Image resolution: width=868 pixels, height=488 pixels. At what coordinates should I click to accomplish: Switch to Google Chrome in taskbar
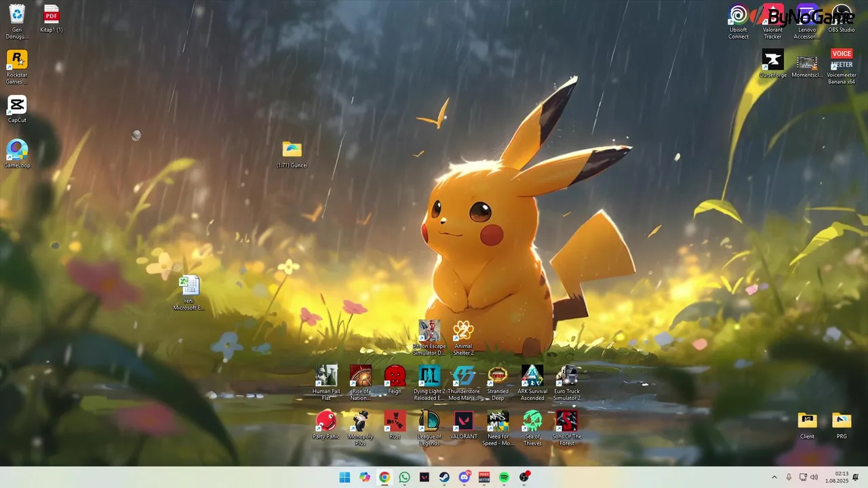(384, 477)
